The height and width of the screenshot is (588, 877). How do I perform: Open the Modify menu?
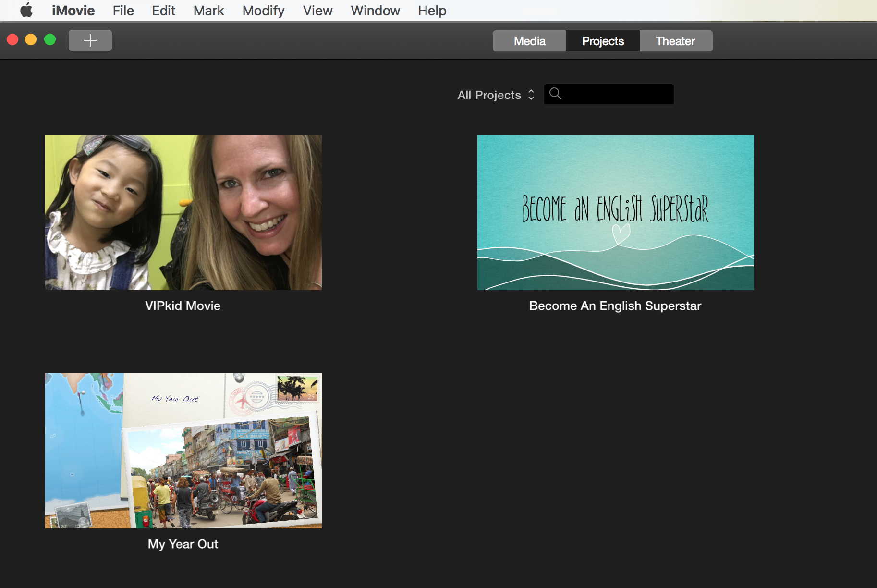[263, 11]
